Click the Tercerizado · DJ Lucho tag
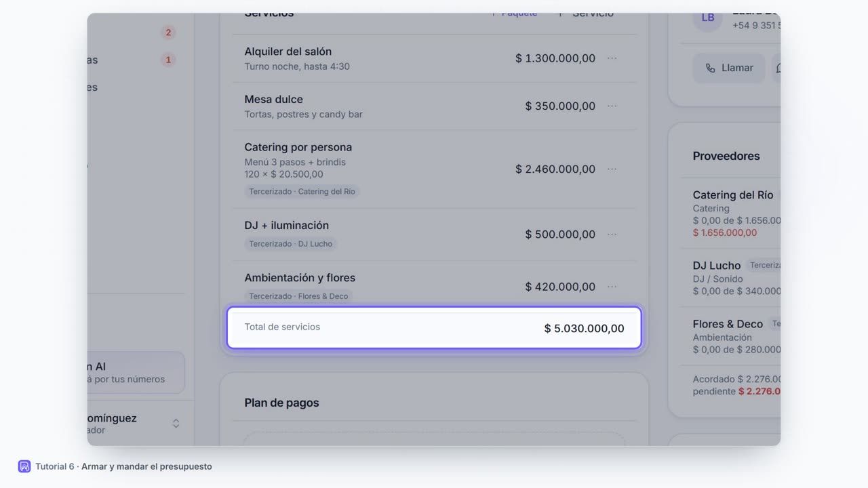The image size is (868, 488). [290, 243]
